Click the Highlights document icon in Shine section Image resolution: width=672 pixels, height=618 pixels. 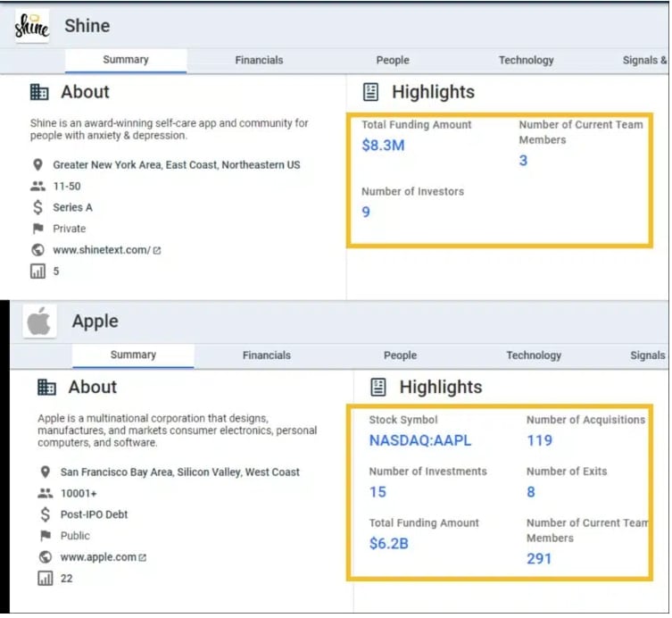(x=370, y=92)
